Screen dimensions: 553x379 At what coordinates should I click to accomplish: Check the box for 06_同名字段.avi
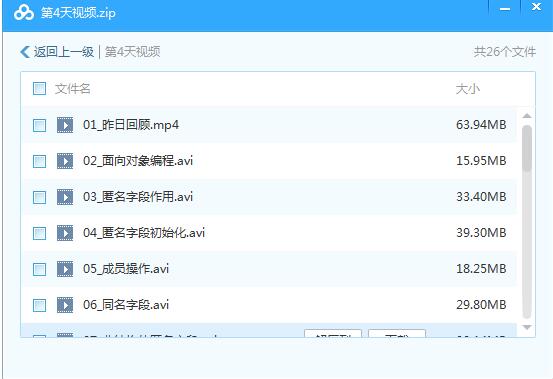[x=39, y=305]
